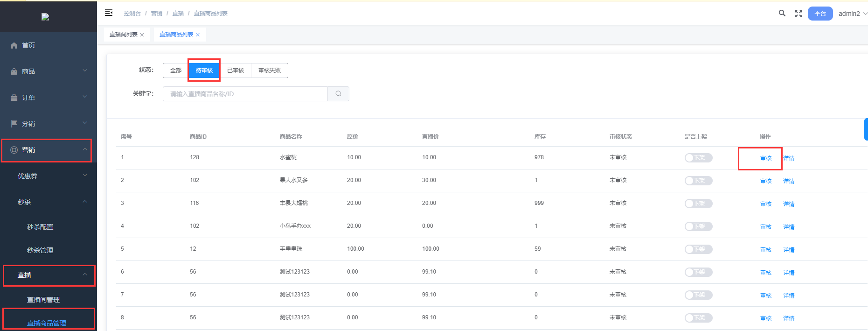Close the 直播间列表 tab with X
Viewport: 868px width, 331px height.
pos(142,35)
